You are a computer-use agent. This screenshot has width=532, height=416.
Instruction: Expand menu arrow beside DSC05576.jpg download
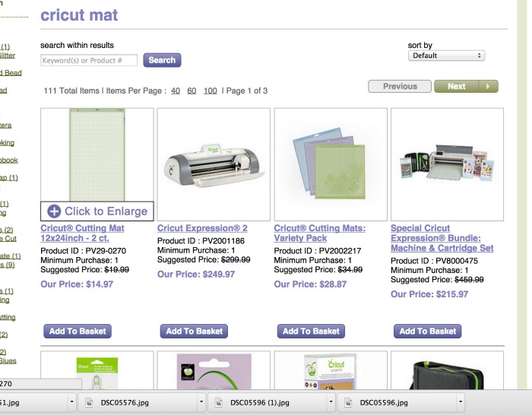[x=201, y=402]
